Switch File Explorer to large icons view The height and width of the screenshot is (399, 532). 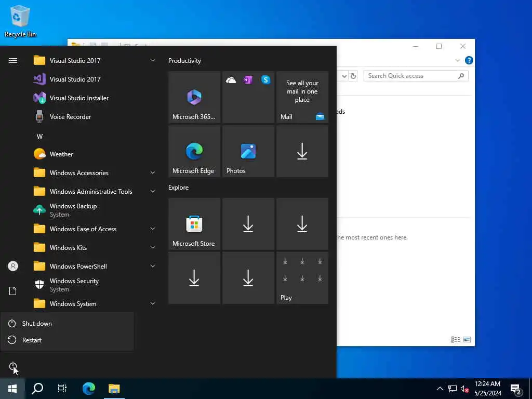[467, 339]
